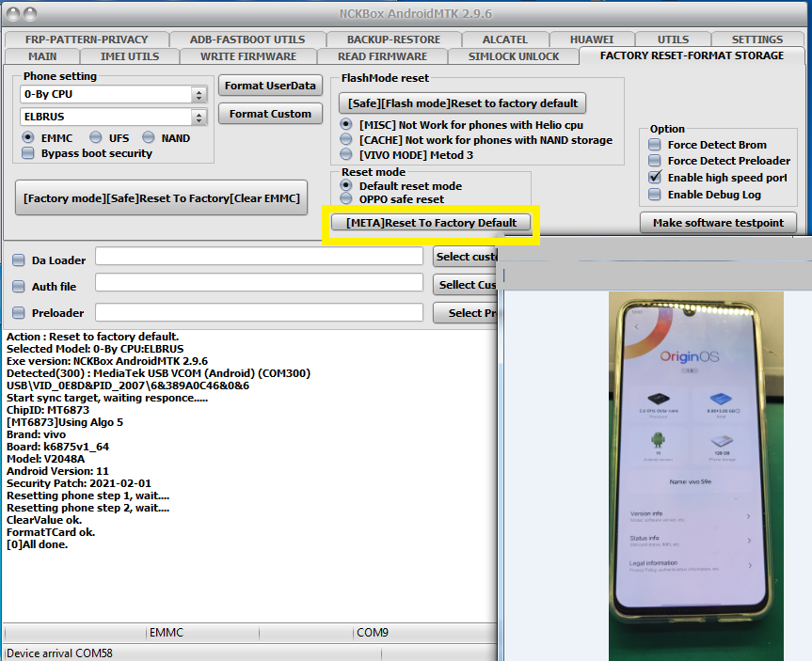Click 'FormatTCard ok.' log line

51,532
